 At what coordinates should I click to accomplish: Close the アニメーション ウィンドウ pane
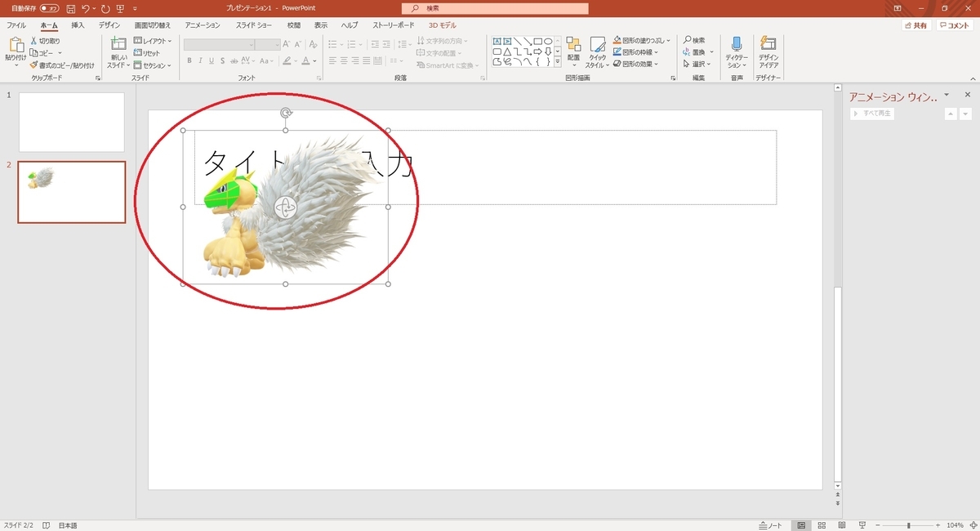(967, 95)
